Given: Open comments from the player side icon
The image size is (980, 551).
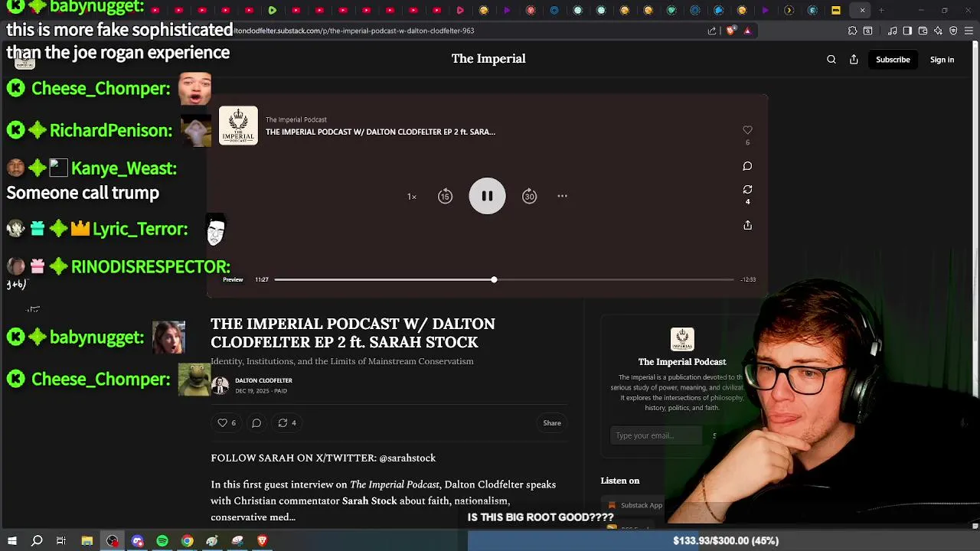Looking at the screenshot, I should point(747,166).
